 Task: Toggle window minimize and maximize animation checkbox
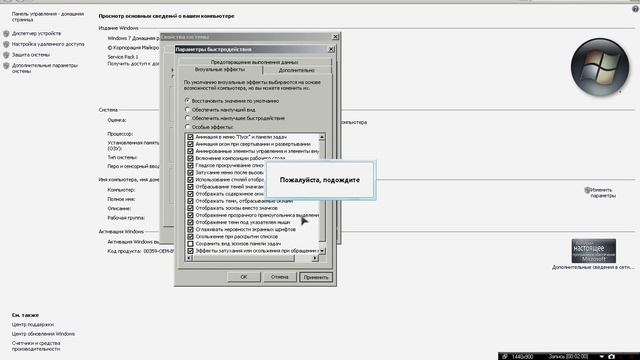[x=190, y=144]
